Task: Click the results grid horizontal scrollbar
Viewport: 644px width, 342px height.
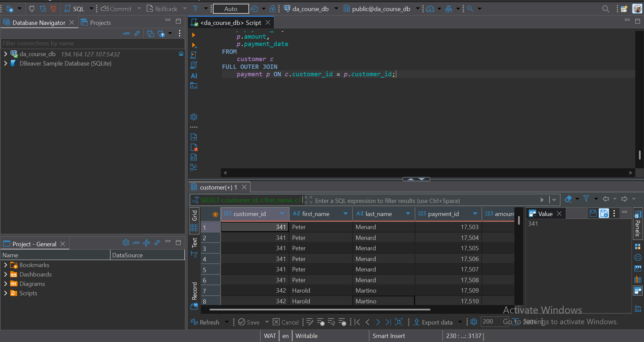Action: pos(320,309)
